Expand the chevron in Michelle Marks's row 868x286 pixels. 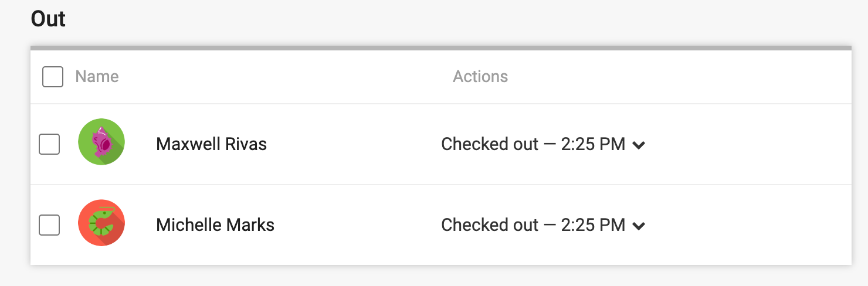tap(639, 226)
